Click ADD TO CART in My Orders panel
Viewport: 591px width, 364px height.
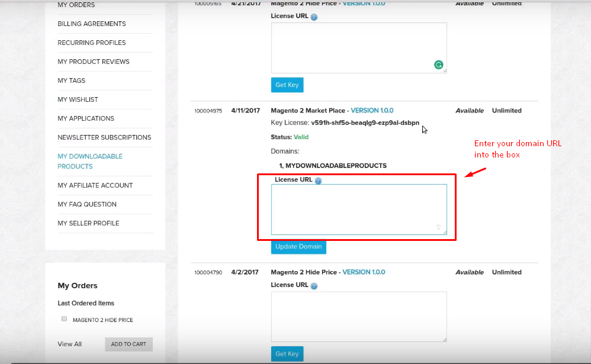click(x=129, y=344)
